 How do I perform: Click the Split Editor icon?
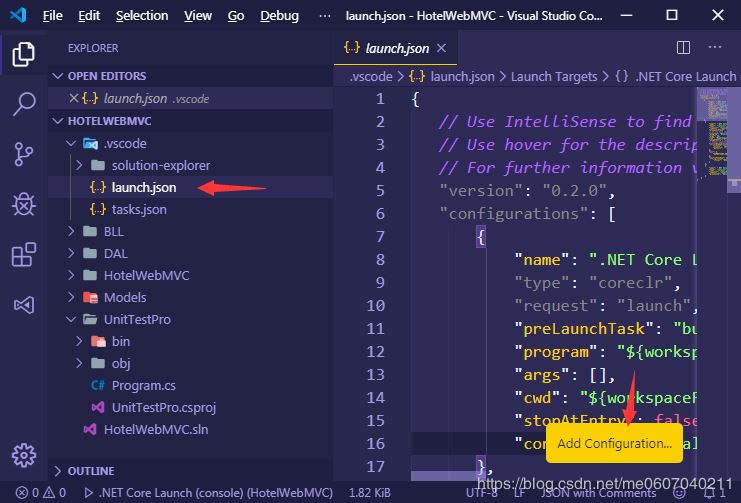pyautogui.click(x=683, y=47)
